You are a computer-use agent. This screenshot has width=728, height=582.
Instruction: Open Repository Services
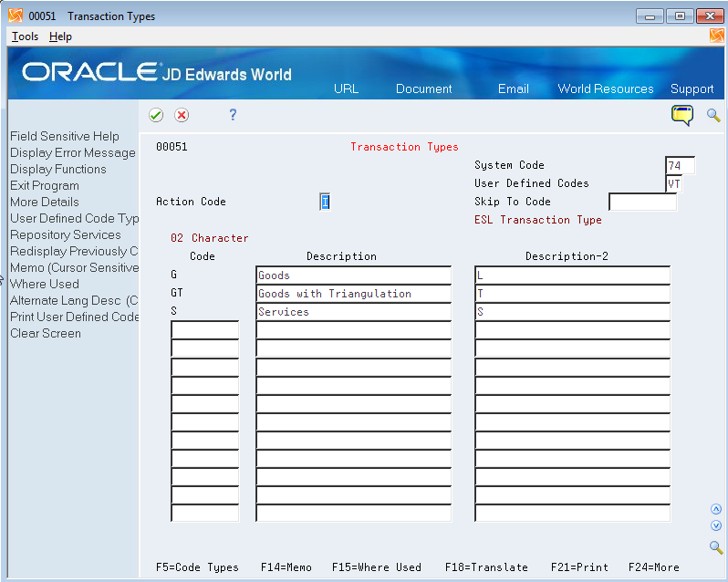pos(66,234)
